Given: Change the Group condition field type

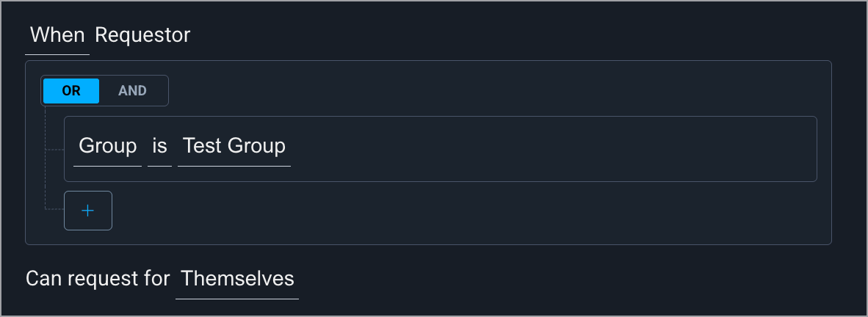Looking at the screenshot, I should click(108, 147).
